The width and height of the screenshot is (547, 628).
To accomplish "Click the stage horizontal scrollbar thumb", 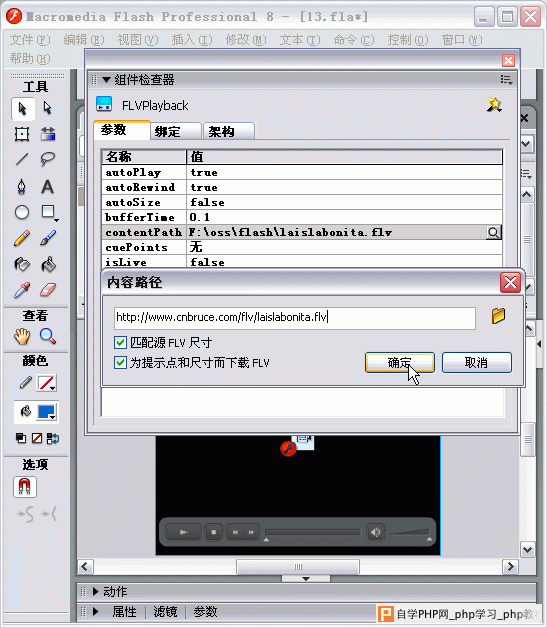I will (298, 567).
